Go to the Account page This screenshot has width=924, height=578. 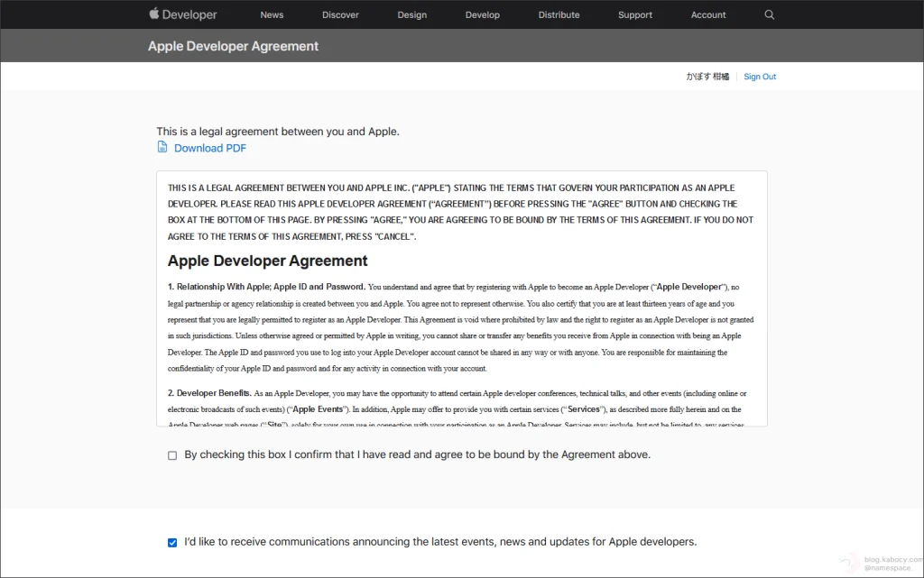708,14
